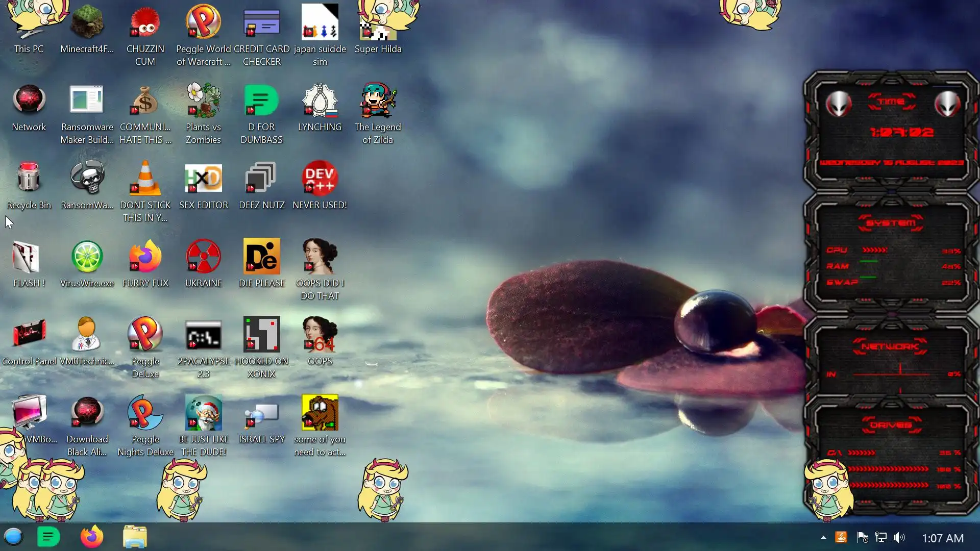This screenshot has height=551, width=980.
Task: Select The Legend of Zilda icon
Action: click(x=378, y=101)
